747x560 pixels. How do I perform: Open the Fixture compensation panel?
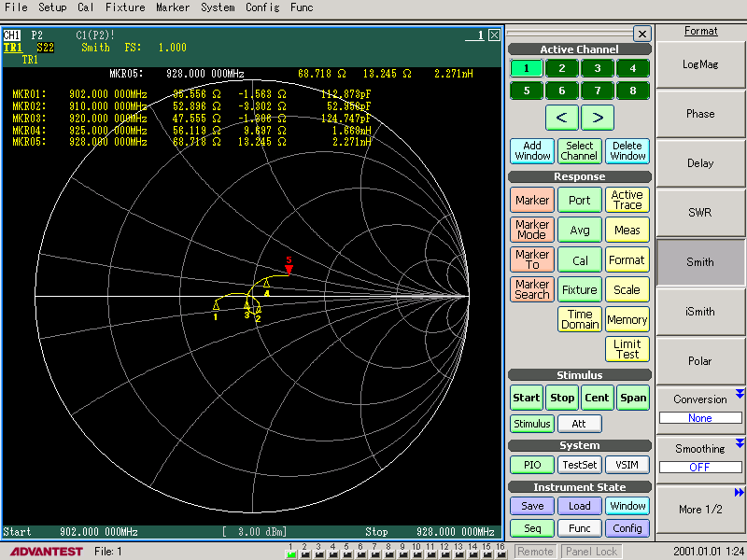[580, 289]
